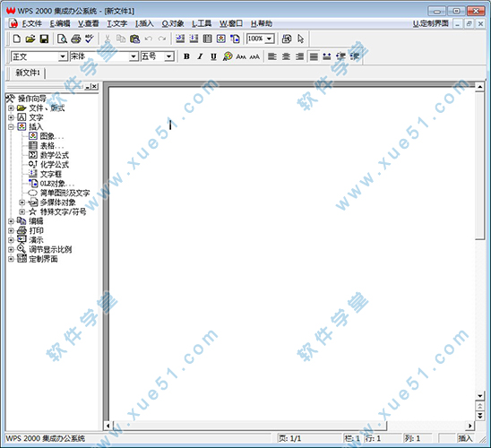
Task: Toggle italic formatting
Action: tap(200, 56)
